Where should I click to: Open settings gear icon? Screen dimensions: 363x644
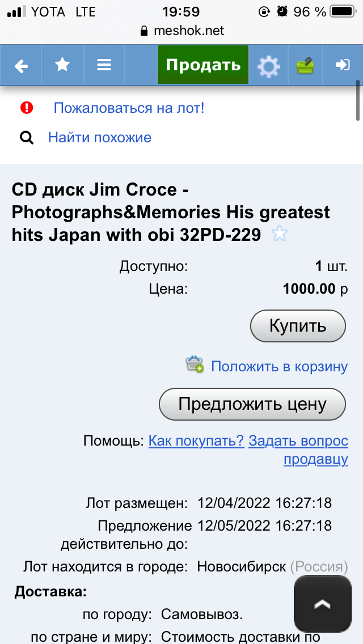268,66
